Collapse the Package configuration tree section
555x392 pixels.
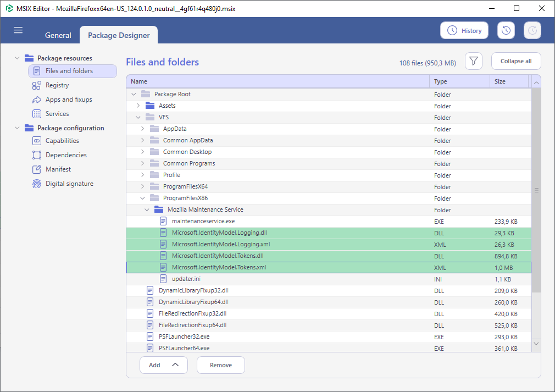17,128
